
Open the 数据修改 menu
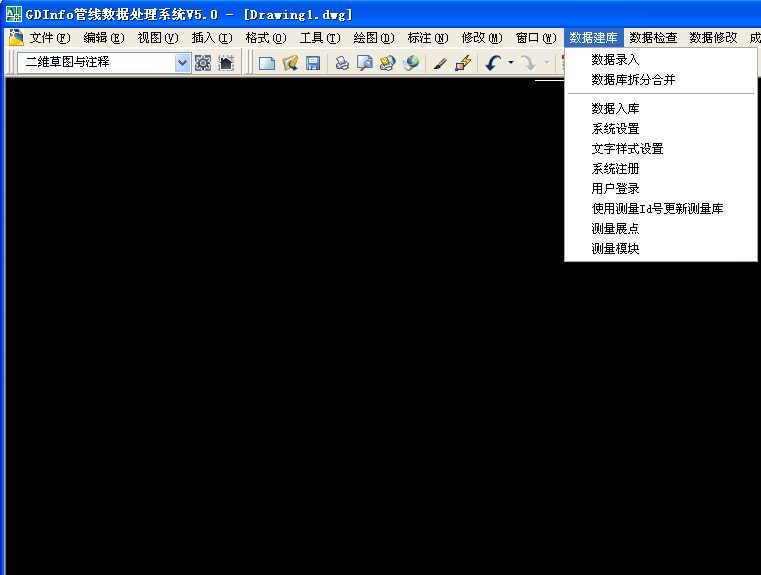click(713, 38)
